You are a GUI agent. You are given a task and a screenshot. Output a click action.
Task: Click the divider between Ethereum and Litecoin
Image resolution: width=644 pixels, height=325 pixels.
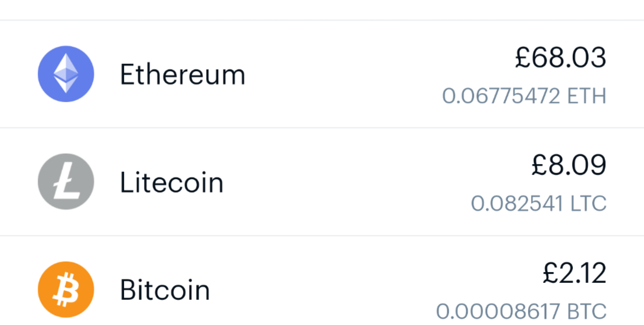tap(322, 128)
